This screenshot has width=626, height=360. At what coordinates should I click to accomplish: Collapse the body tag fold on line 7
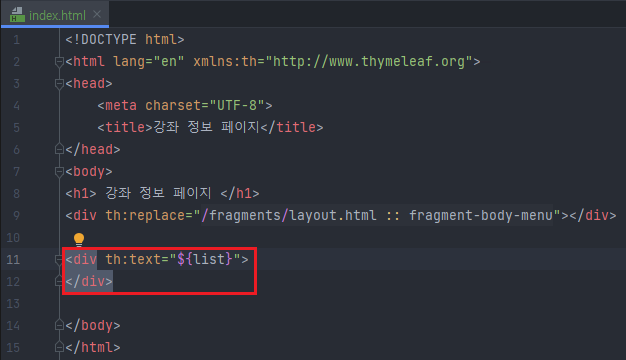pyautogui.click(x=59, y=172)
